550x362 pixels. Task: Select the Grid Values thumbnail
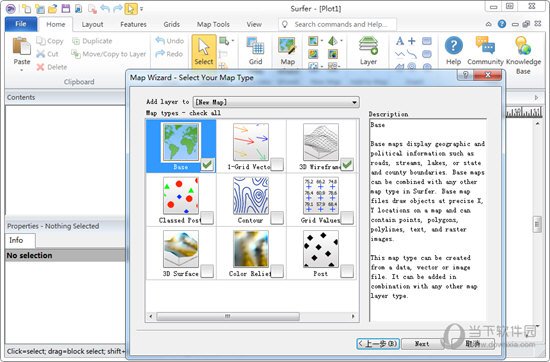point(321,196)
